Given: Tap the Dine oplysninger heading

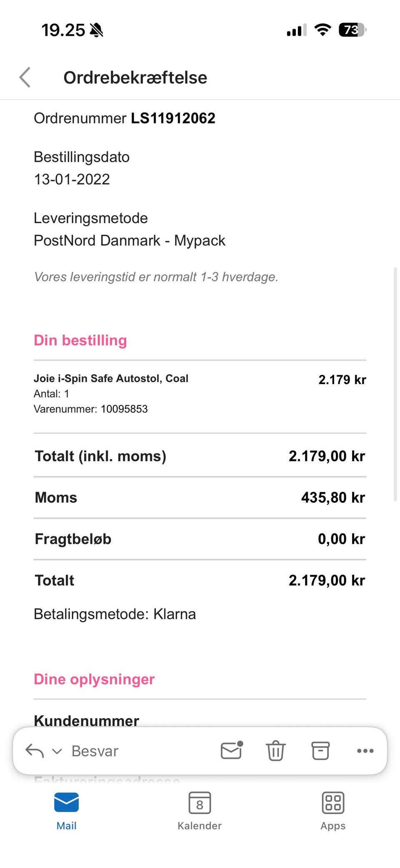Looking at the screenshot, I should (x=94, y=679).
